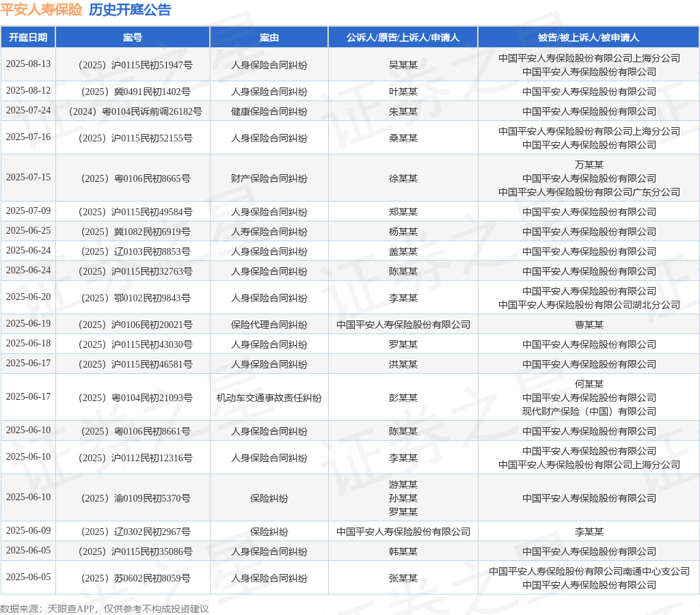Click plaintiff 杨某某
Screen dimensions: 700x615
tap(403, 232)
